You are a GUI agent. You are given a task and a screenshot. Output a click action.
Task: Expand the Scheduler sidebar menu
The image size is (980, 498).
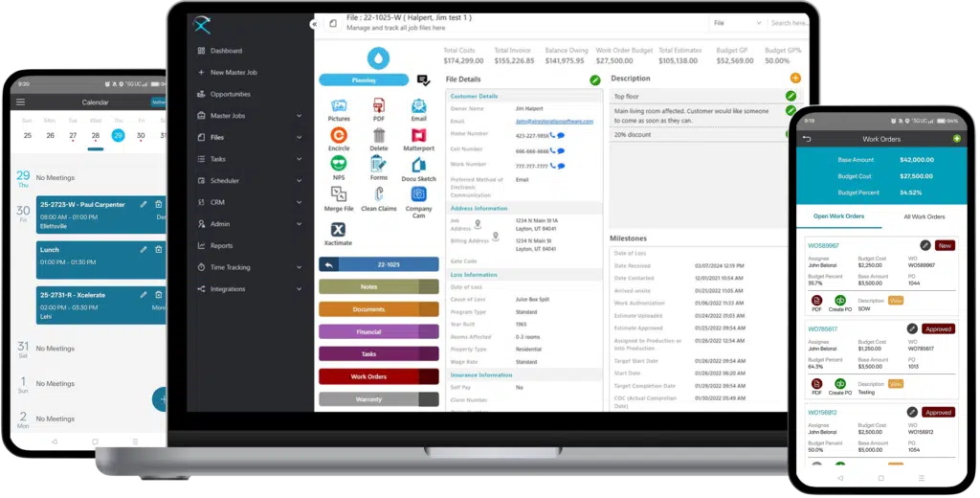click(x=299, y=181)
